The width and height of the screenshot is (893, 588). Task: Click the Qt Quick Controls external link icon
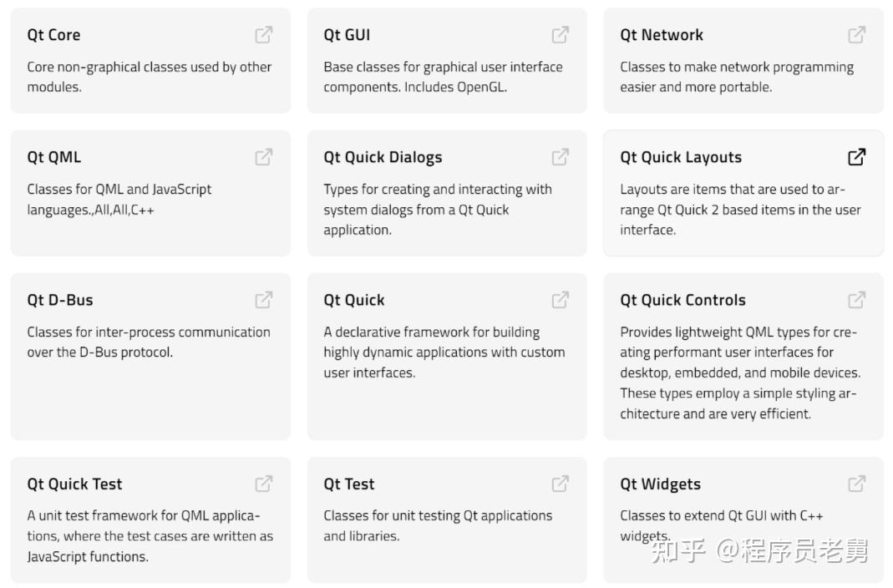click(857, 300)
